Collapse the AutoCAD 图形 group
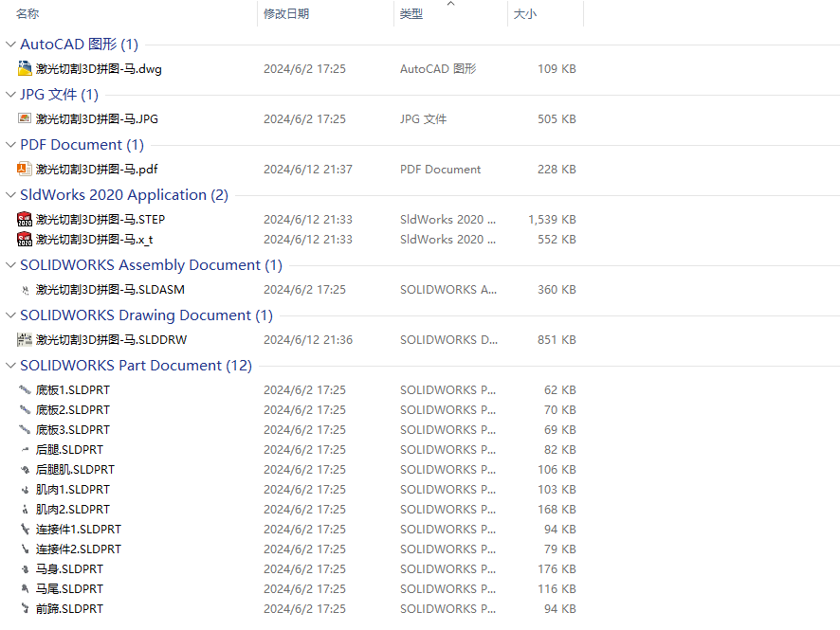 click(10, 45)
